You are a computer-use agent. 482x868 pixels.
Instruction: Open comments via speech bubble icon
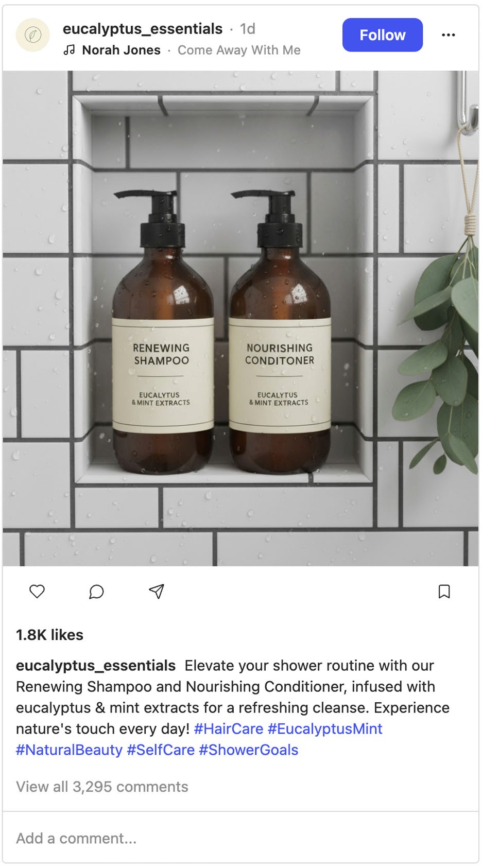(96, 592)
